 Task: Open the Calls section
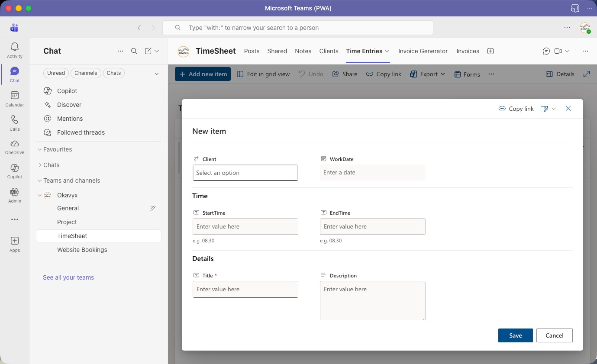coord(14,123)
